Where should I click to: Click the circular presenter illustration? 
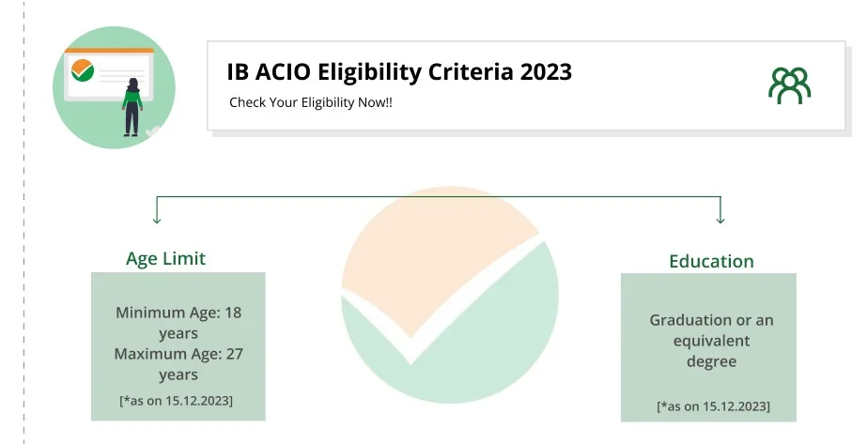click(114, 86)
